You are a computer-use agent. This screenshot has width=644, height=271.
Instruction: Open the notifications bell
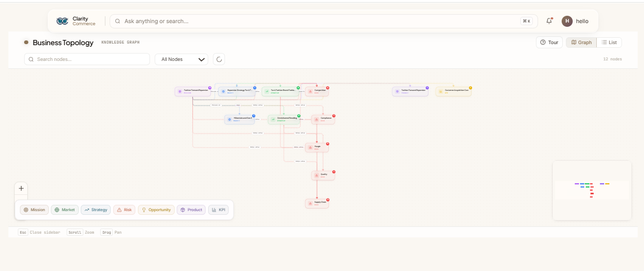[549, 21]
